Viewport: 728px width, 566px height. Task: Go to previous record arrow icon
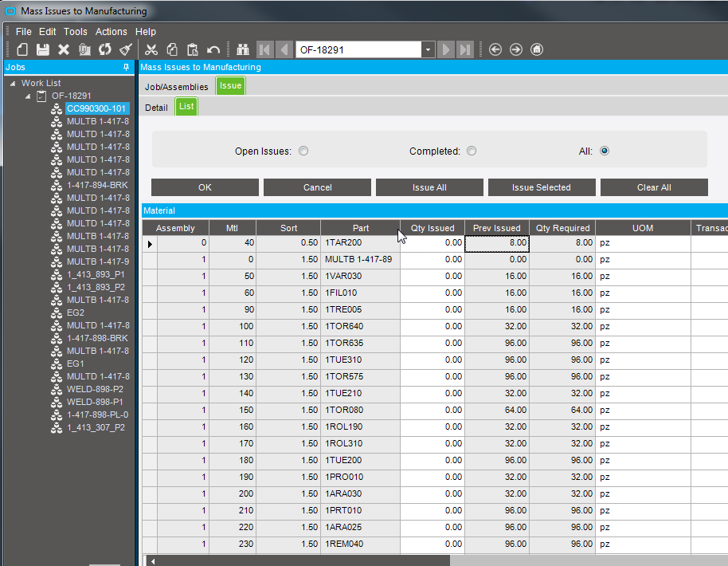(284, 49)
